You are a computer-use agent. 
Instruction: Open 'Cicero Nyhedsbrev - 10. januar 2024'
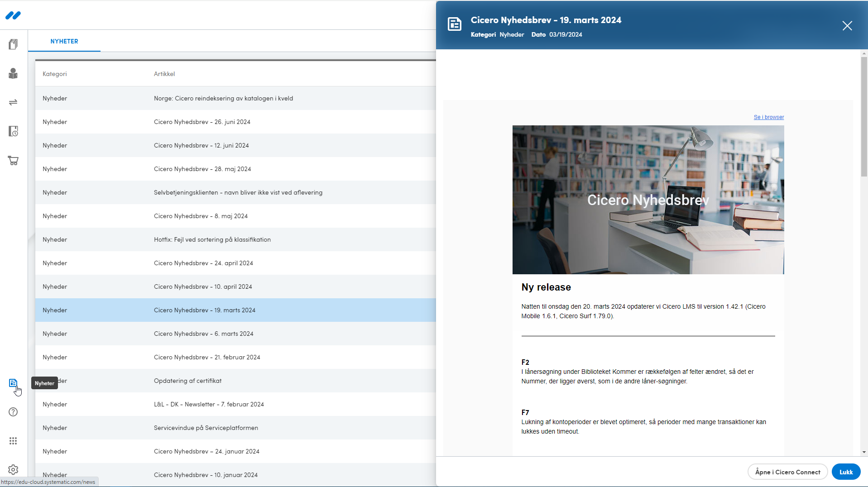click(235, 475)
